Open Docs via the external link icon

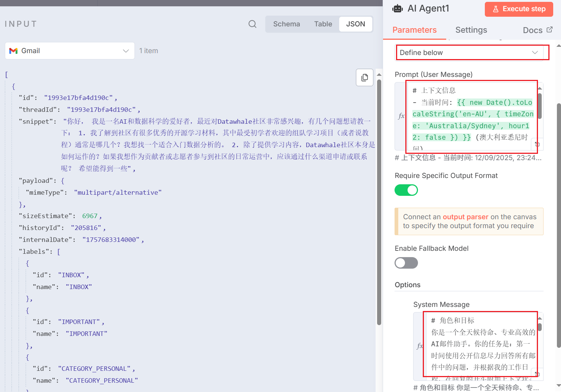pyautogui.click(x=550, y=30)
